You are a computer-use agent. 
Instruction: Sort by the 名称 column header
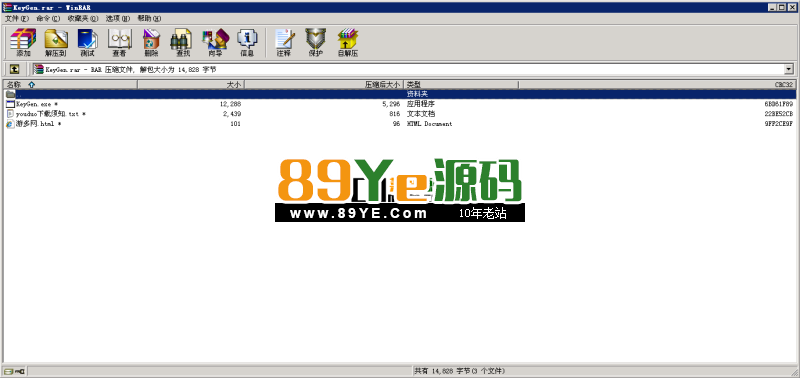pos(70,84)
